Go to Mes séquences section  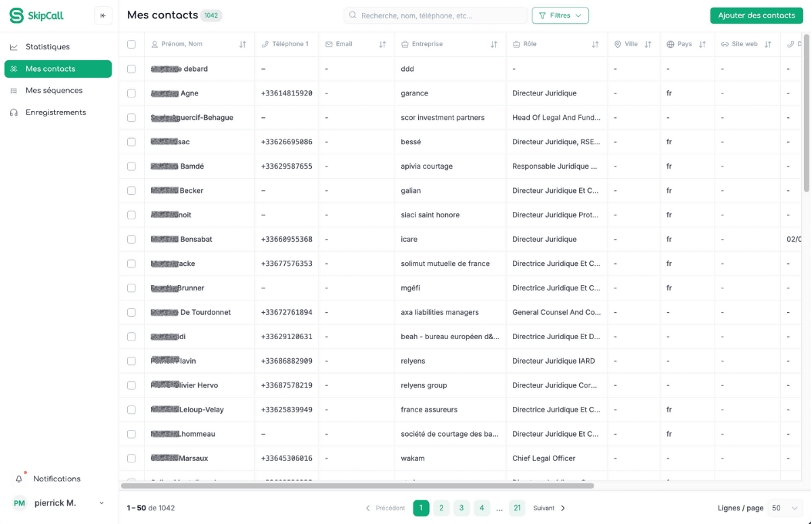tap(54, 91)
